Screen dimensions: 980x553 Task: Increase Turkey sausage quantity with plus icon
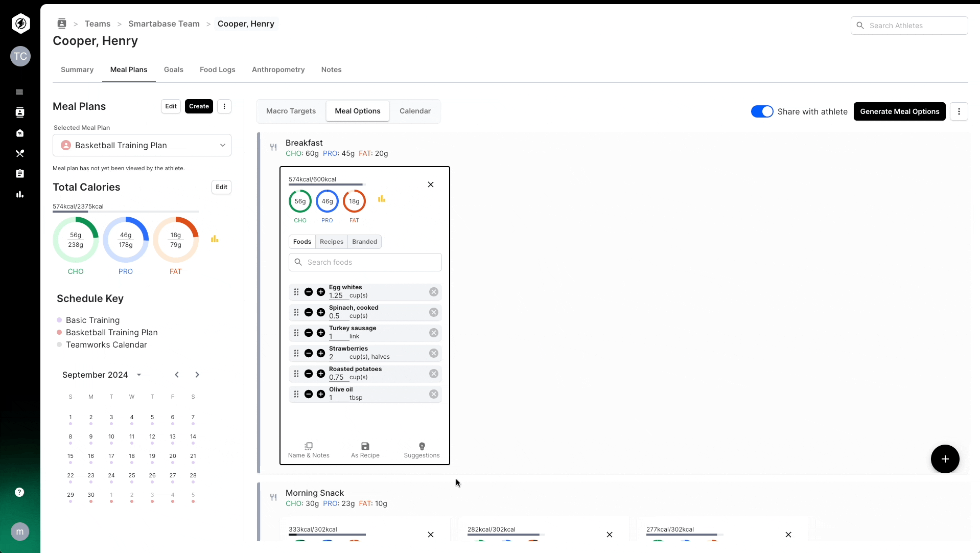(321, 333)
